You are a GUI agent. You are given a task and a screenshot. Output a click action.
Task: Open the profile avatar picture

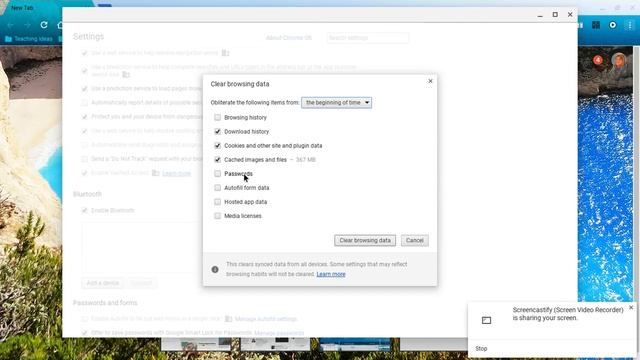click(x=619, y=60)
